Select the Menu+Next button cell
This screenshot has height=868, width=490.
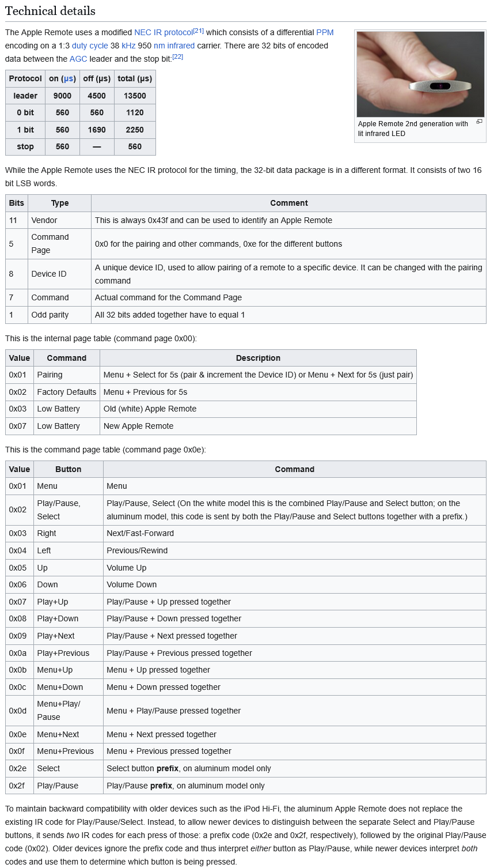point(58,734)
